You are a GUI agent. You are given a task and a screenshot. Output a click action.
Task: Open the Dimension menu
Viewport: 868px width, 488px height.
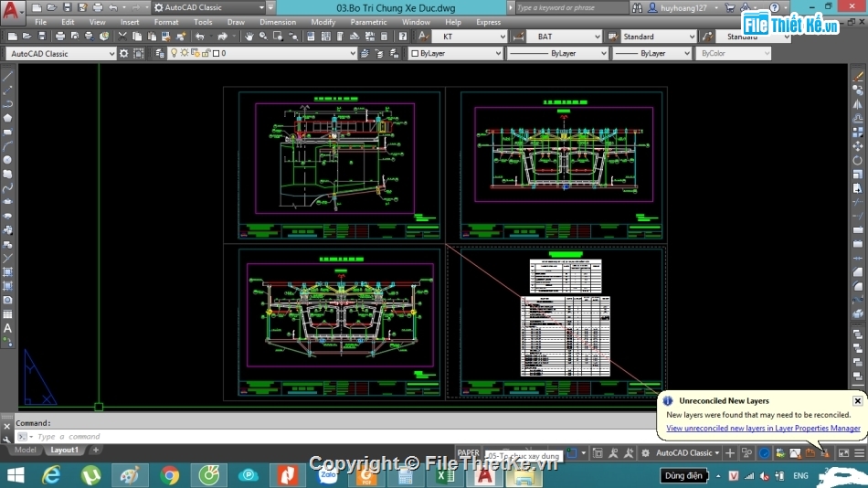(x=278, y=22)
